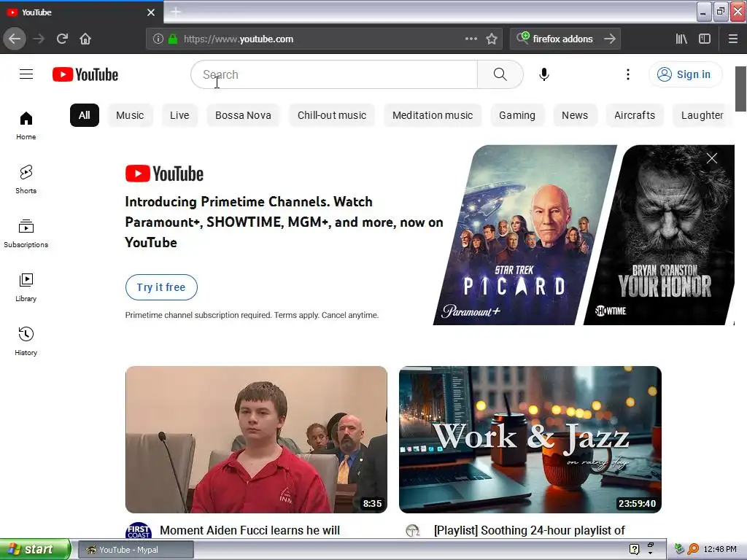Reload the page with refresh icon

(63, 39)
